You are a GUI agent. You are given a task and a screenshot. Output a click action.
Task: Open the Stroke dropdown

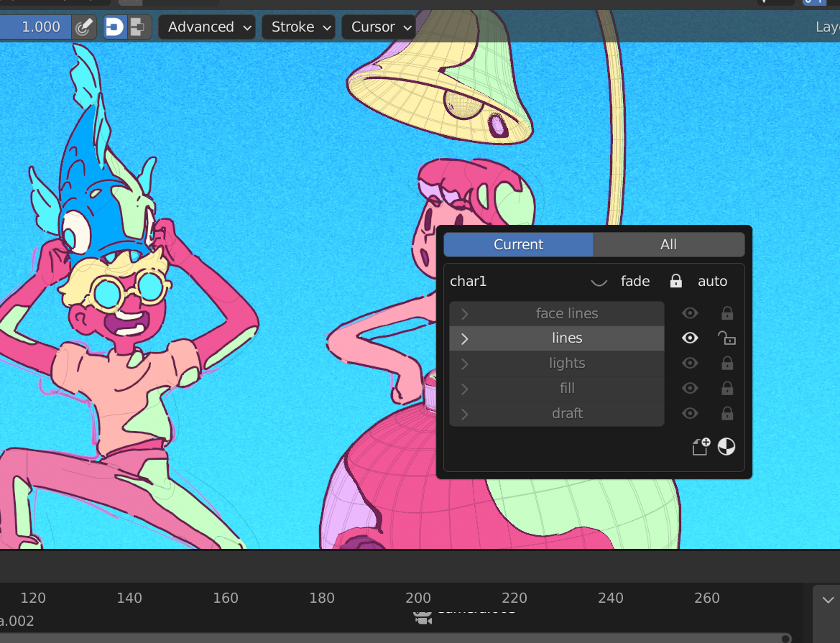click(x=299, y=27)
